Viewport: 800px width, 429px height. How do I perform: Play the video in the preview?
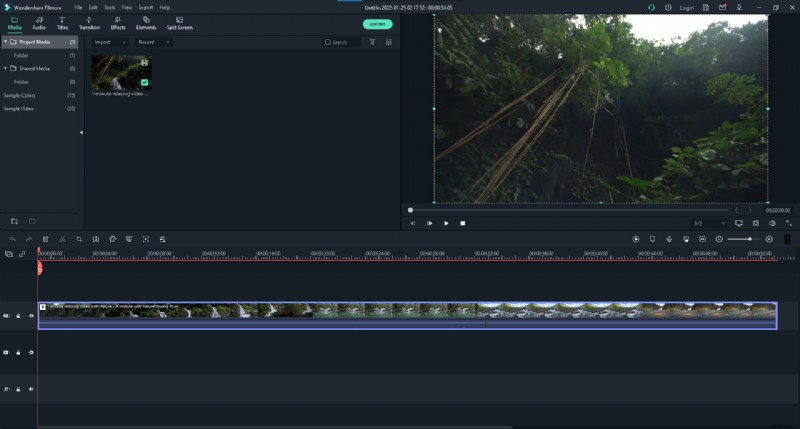(446, 223)
